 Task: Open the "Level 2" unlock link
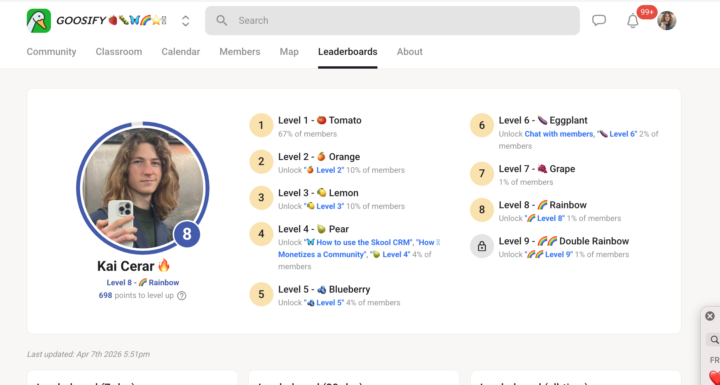click(324, 170)
